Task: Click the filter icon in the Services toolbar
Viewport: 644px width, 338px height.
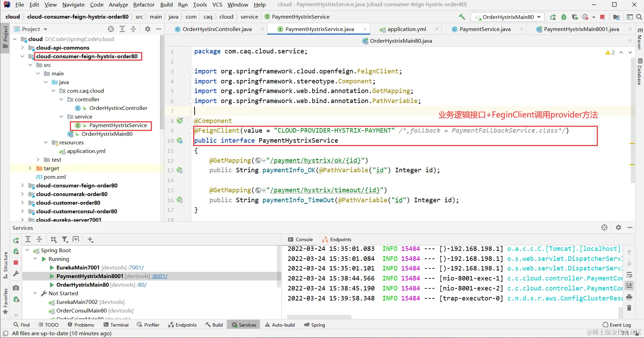Action: (64, 239)
